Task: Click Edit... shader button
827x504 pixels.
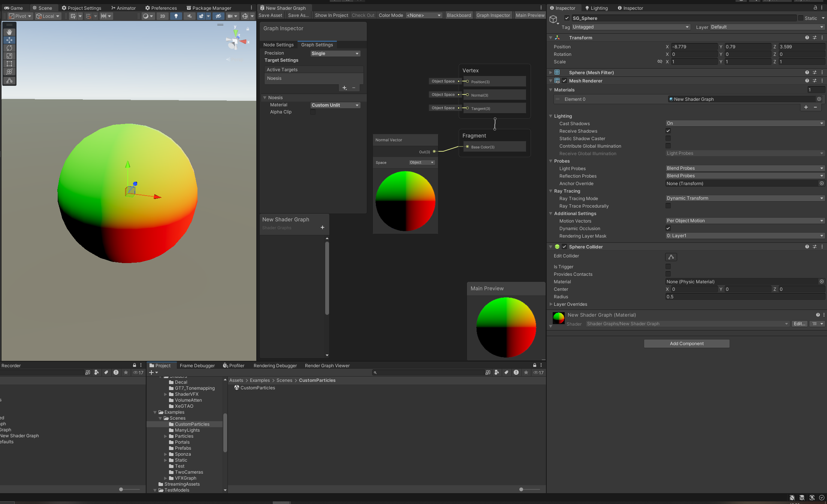Action: (x=799, y=324)
